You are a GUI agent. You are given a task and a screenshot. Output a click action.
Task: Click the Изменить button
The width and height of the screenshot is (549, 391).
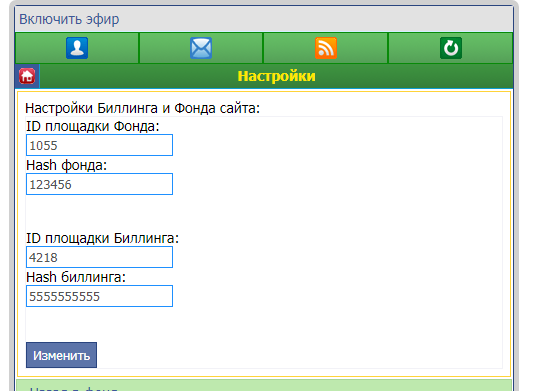(x=61, y=355)
